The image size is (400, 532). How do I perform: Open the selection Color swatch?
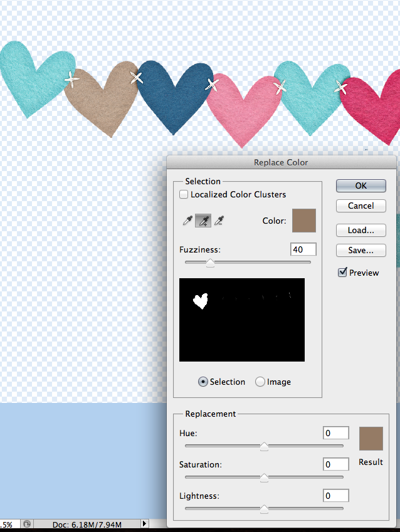[x=304, y=221]
